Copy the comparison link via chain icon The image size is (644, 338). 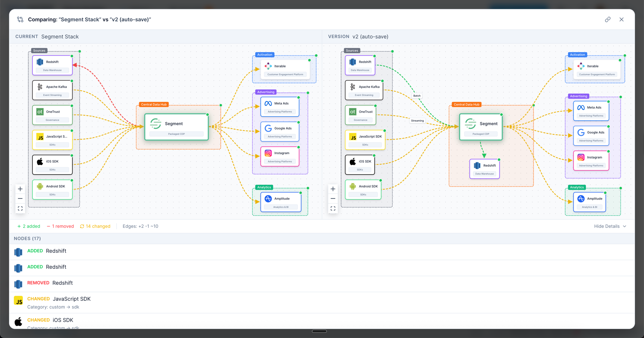pos(607,19)
